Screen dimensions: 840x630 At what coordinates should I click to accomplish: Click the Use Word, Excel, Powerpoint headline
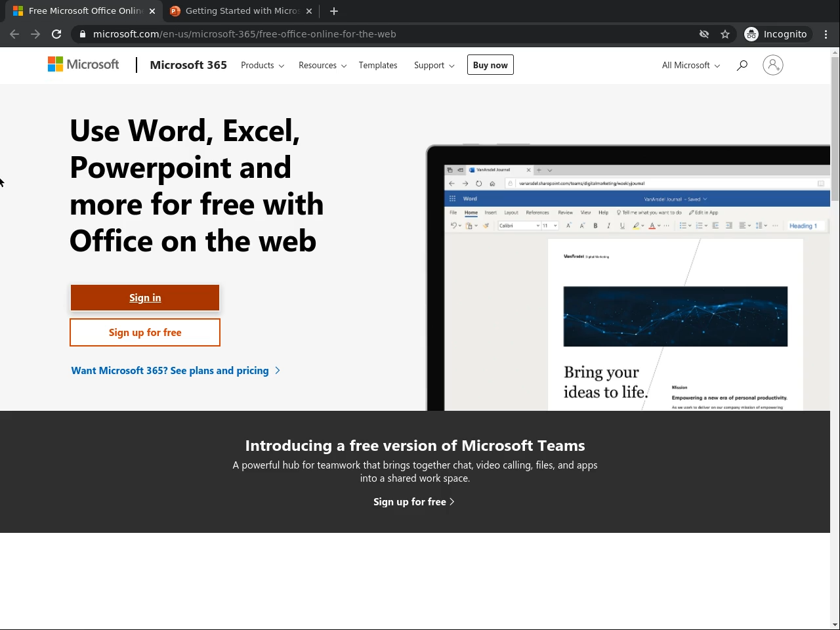point(197,186)
